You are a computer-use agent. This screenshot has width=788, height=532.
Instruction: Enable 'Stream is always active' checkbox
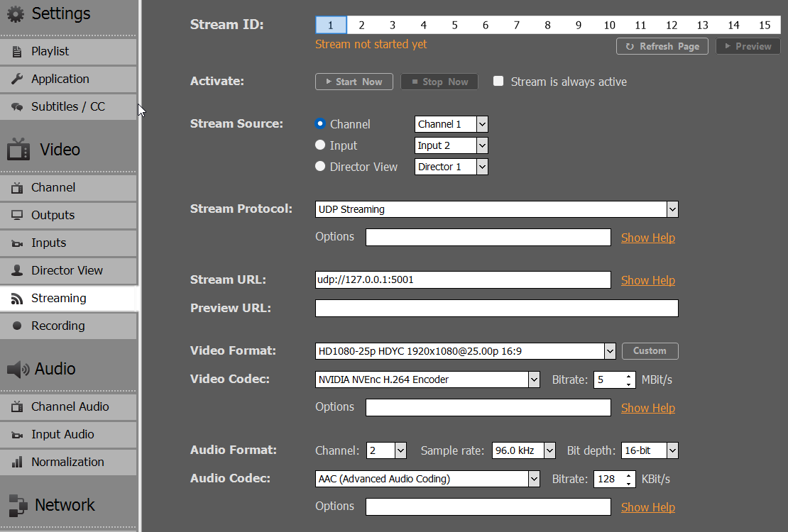pyautogui.click(x=498, y=81)
